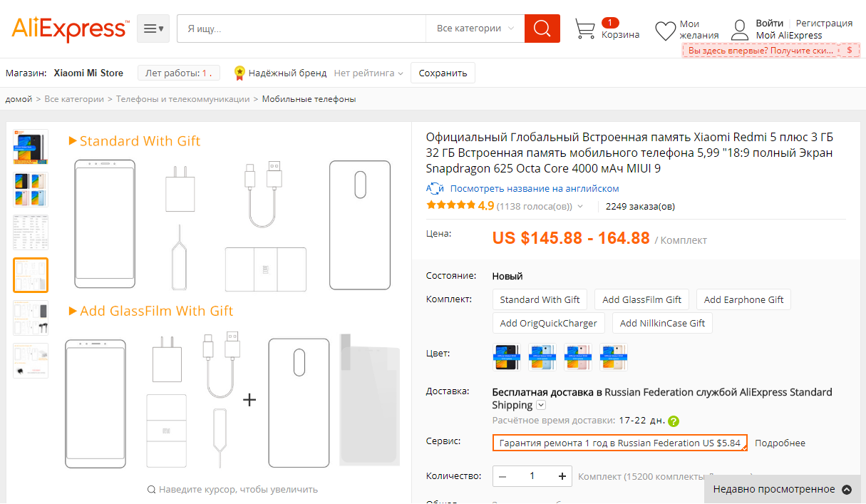The width and height of the screenshot is (866, 504).
Task: Increase quantity with the plus button
Action: [562, 476]
